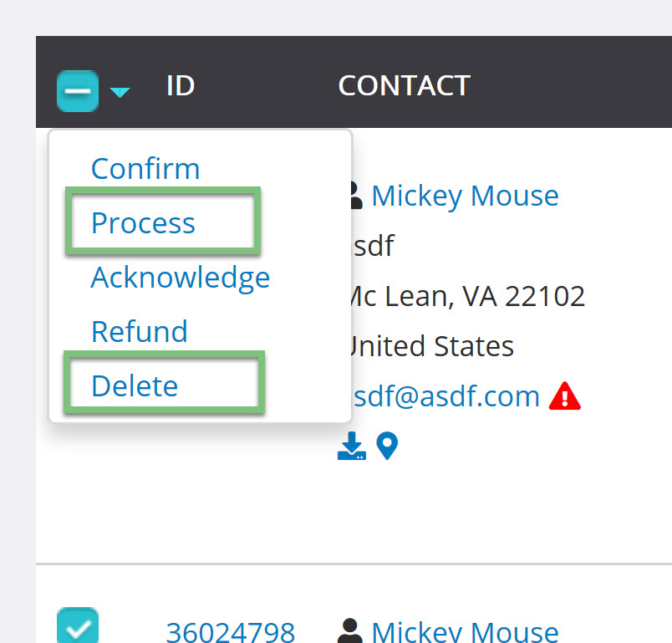Open the asdf.com email address link
This screenshot has width=672, height=643.
click(445, 396)
